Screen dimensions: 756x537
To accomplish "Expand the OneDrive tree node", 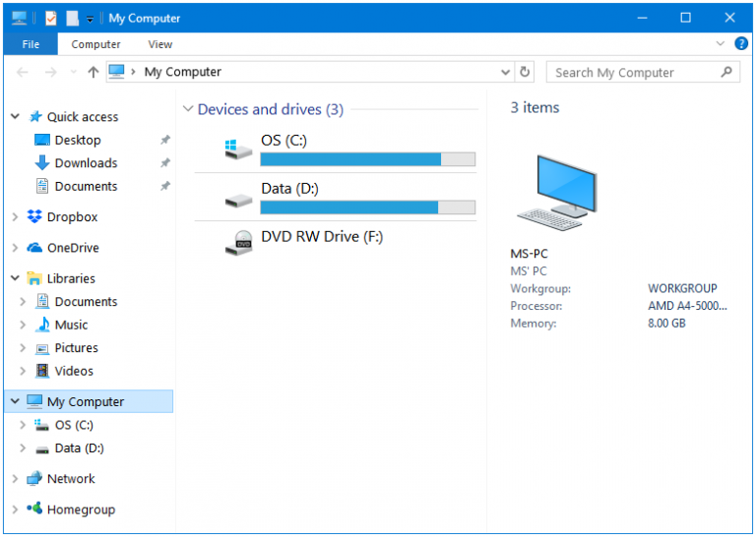I will coord(15,248).
